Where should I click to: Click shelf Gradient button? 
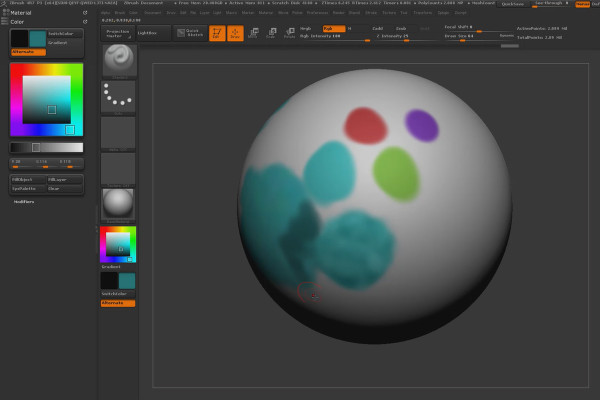tap(118, 267)
